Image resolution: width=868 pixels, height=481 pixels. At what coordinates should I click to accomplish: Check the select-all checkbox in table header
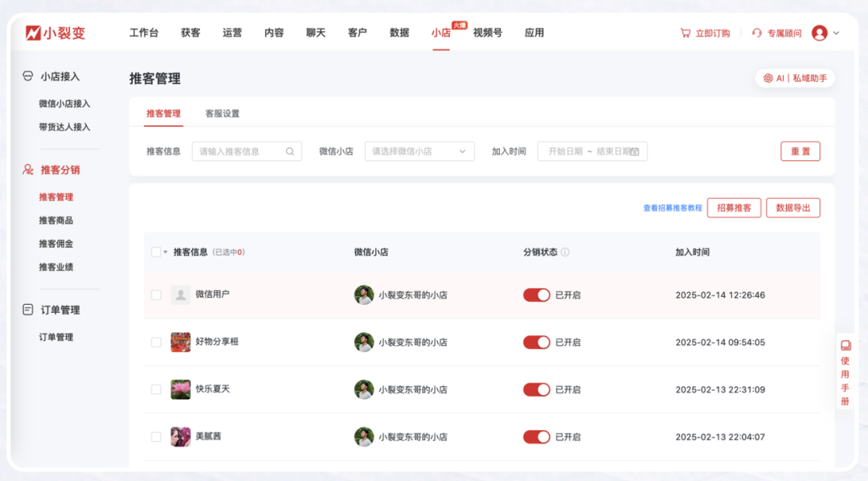(x=158, y=251)
